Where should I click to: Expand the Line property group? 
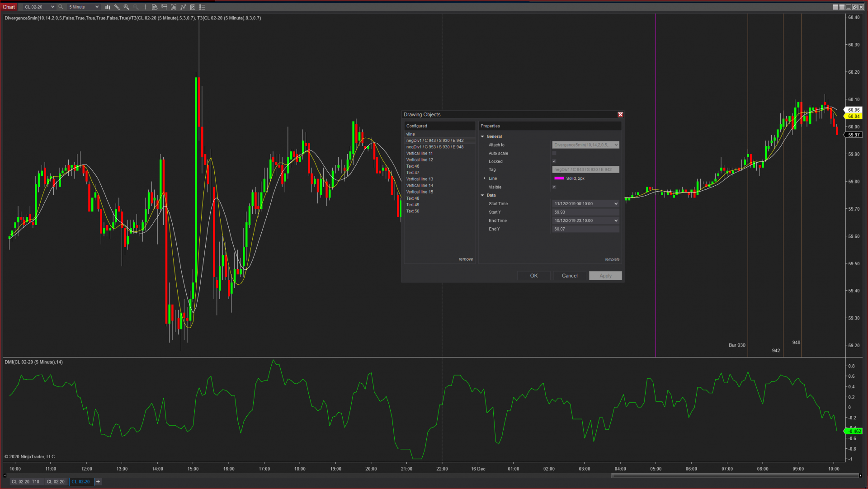(x=485, y=179)
